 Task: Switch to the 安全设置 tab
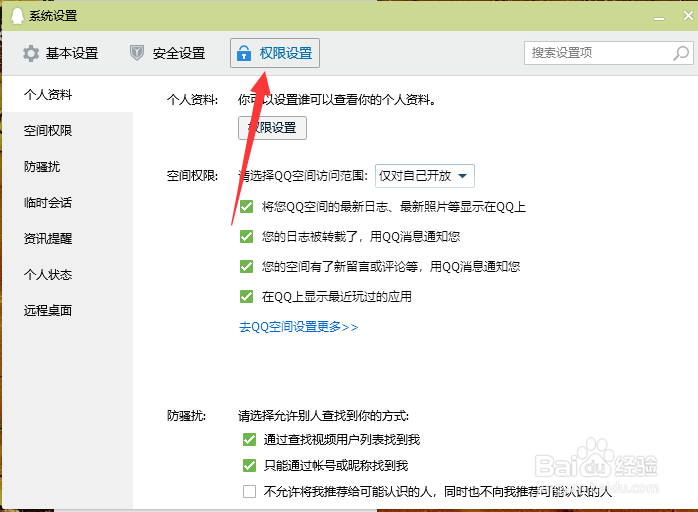click(167, 53)
